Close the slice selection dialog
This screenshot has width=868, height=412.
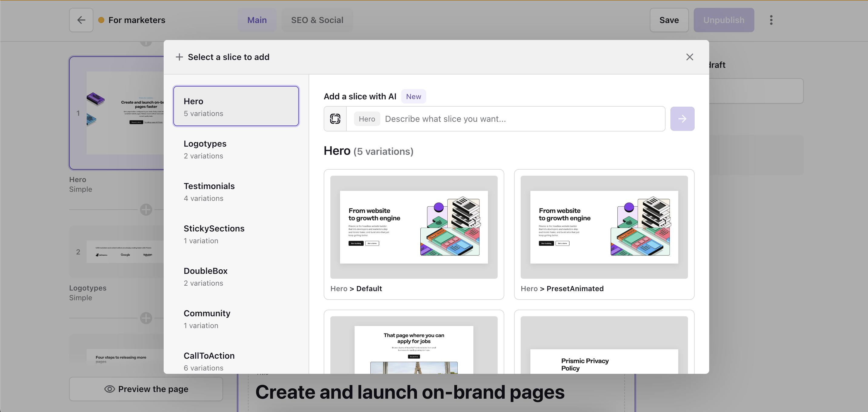point(689,57)
